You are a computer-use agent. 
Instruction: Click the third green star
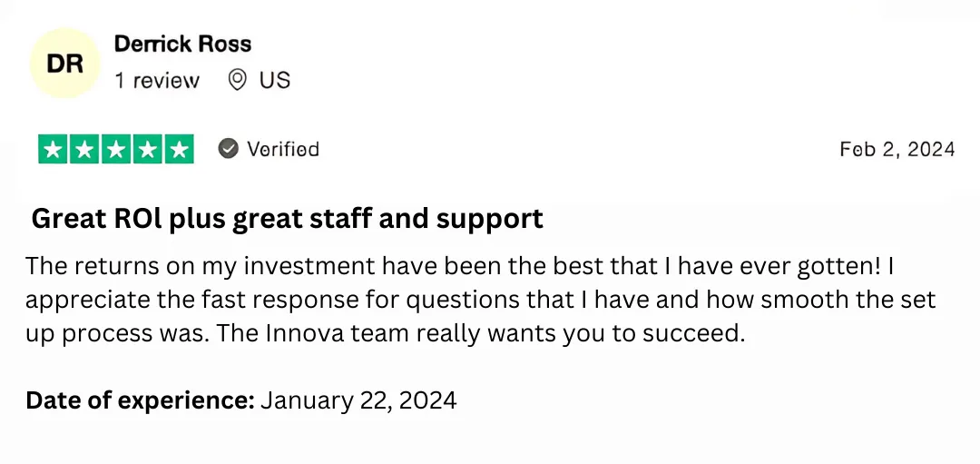point(116,150)
